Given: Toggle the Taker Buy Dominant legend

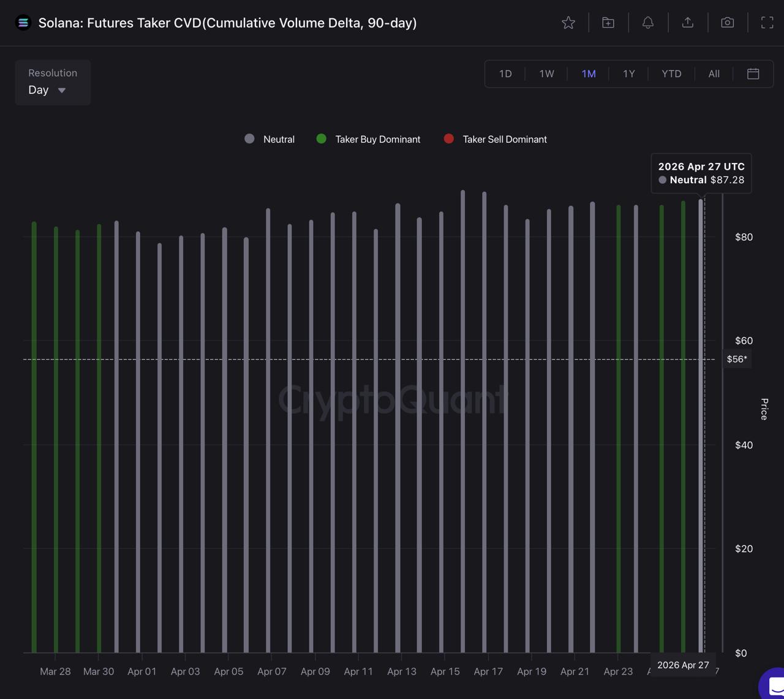Looking at the screenshot, I should point(377,139).
